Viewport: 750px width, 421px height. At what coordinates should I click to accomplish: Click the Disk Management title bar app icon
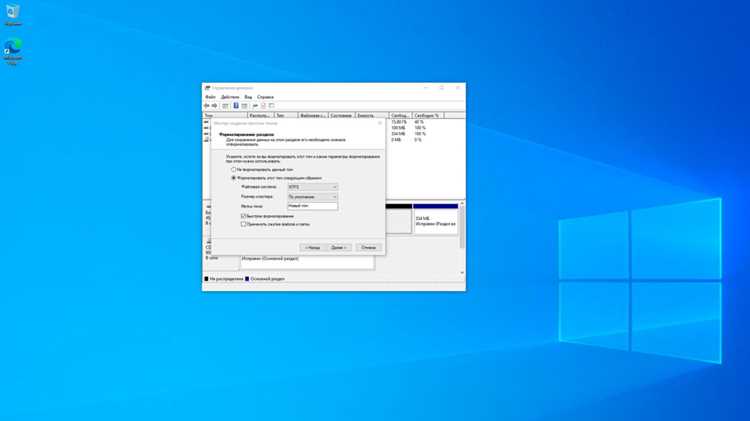tap(208, 88)
